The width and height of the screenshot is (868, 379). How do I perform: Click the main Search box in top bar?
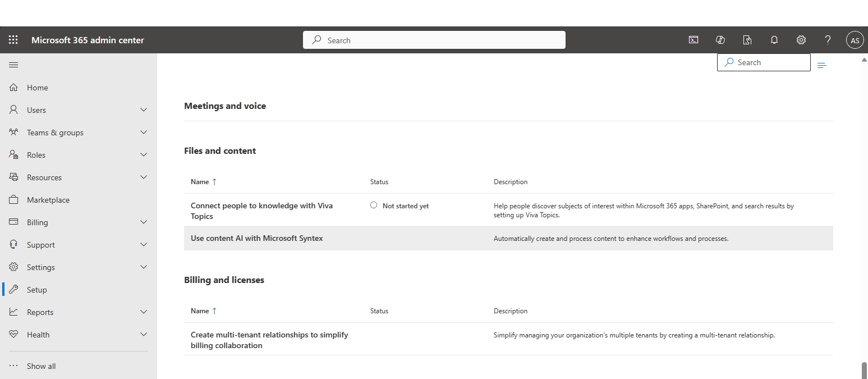coord(434,40)
